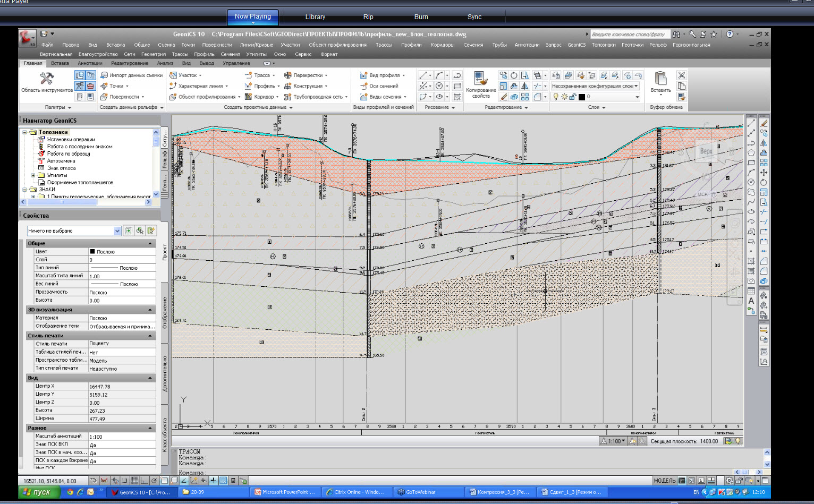Click the black layer color swatch

click(582, 97)
